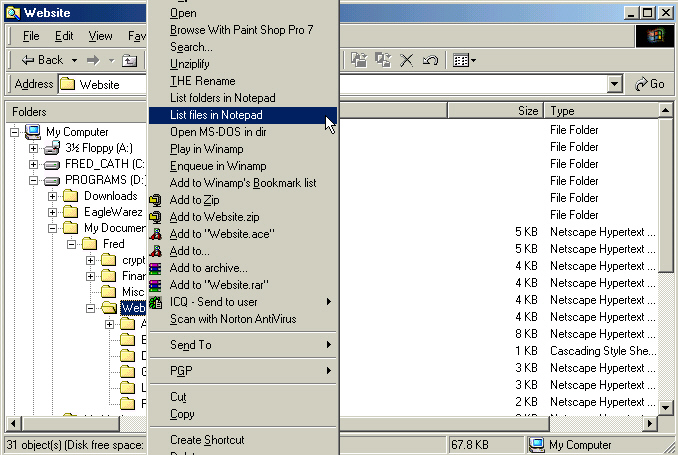Click the Add to Website.zip WinZip icon

coord(155,217)
